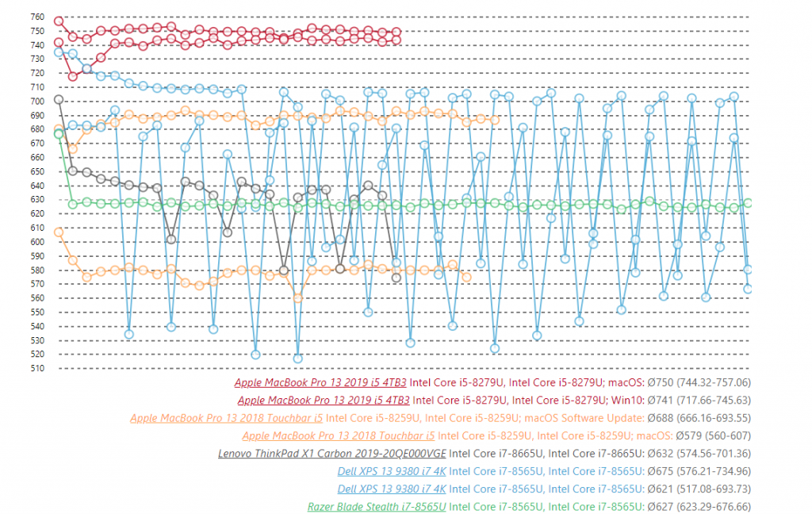812x514 pixels.
Task: Select the value Ø688 (666.16-693.55)
Action: coord(699,418)
